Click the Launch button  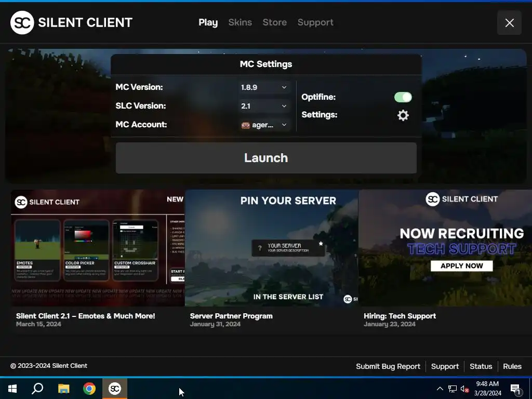(266, 158)
